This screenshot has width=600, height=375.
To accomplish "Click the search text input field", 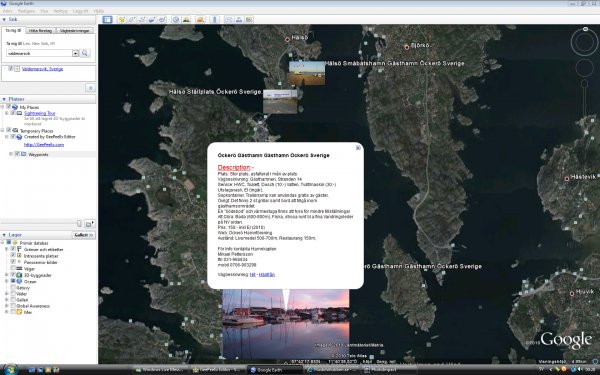I will pos(39,53).
